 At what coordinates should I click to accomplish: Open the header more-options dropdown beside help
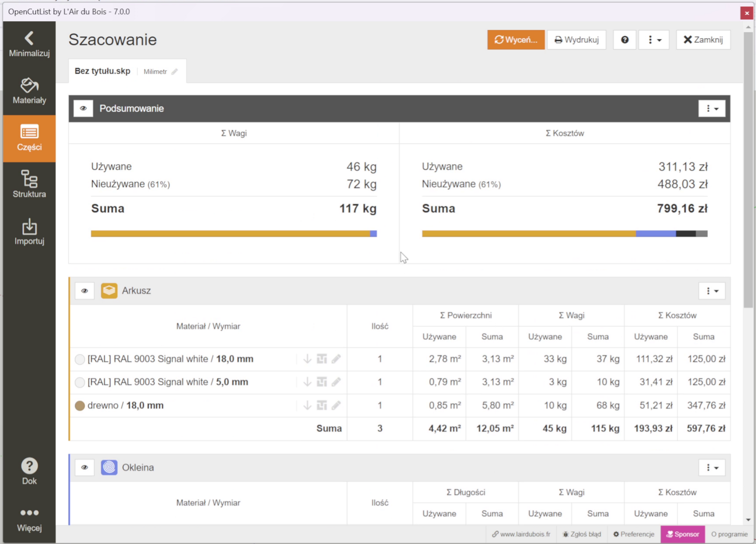pyautogui.click(x=654, y=40)
